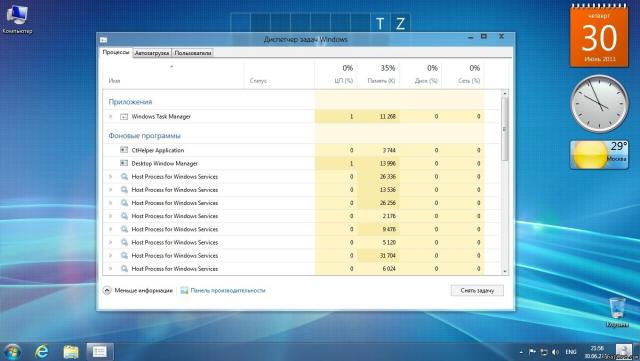Expand Host Process row with 2 176 K
This screenshot has width=640, height=361.
[111, 216]
